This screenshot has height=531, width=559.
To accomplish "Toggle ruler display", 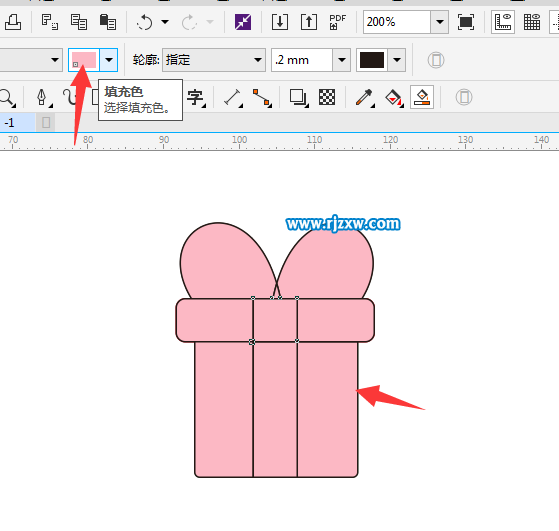I will click(503, 22).
